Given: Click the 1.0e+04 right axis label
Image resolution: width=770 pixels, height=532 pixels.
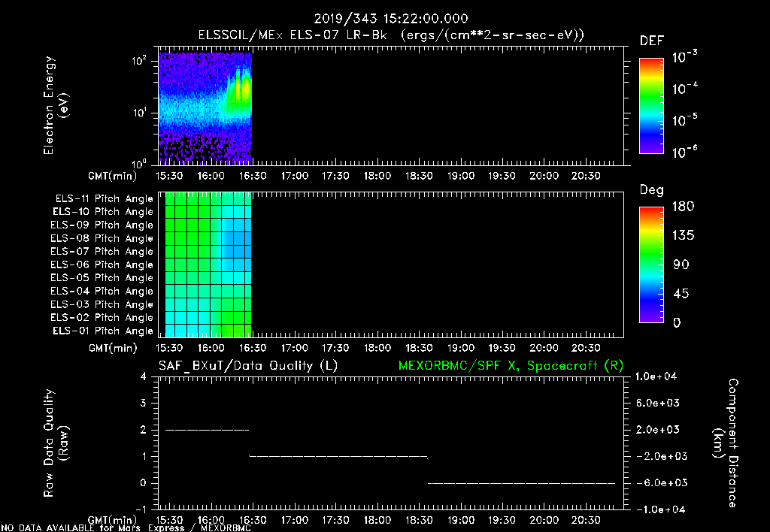Looking at the screenshot, I should coord(656,376).
